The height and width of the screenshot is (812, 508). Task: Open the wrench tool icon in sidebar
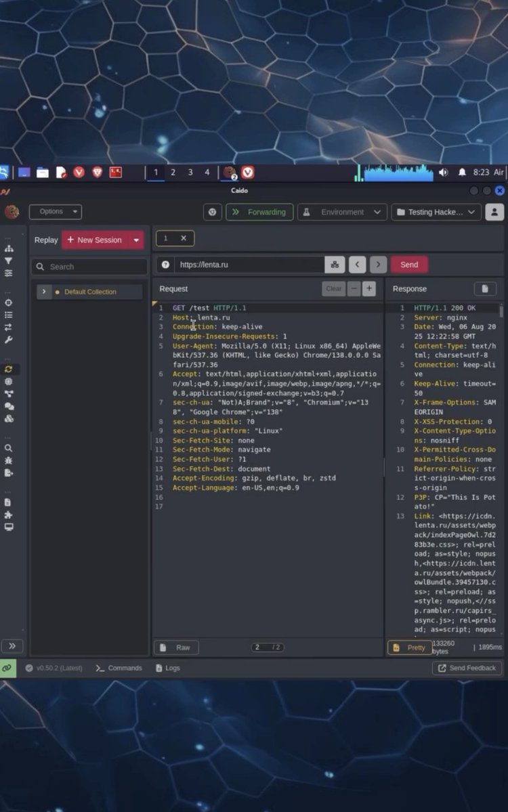pyautogui.click(x=9, y=340)
